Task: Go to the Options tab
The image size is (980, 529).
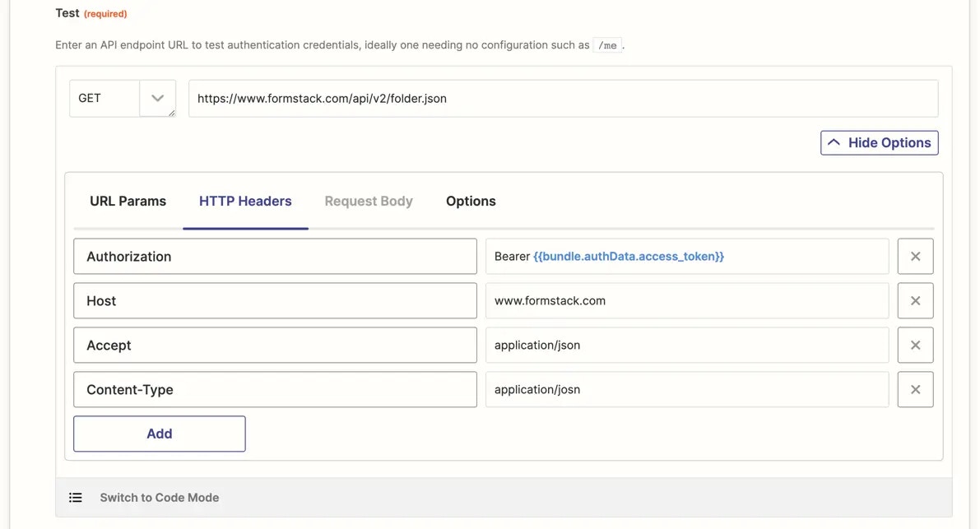Action: [x=471, y=201]
